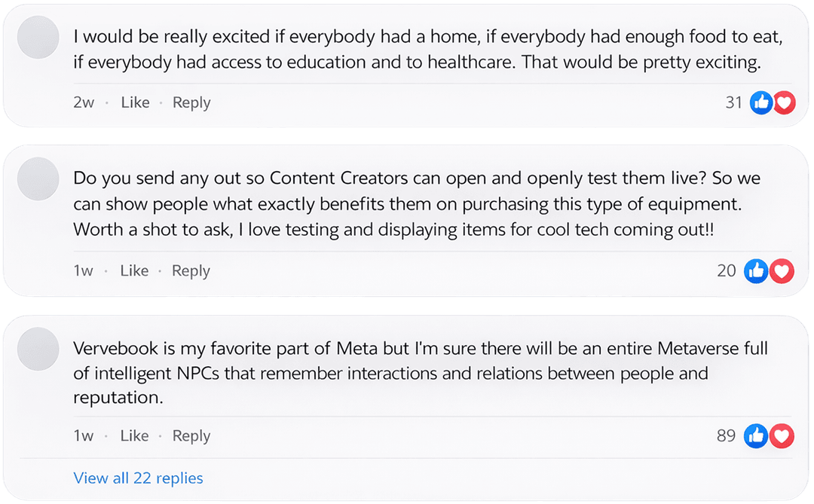Click heart reaction on Vervebook comment

tap(782, 435)
